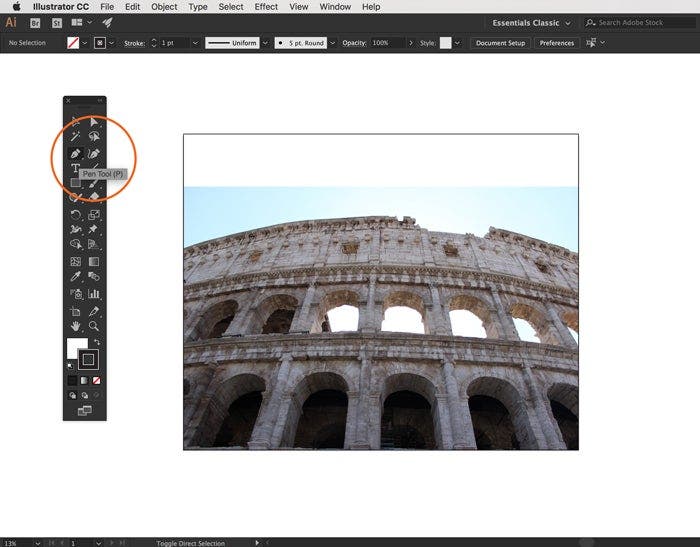
Task: Choose the Rotate tool
Action: (75, 213)
